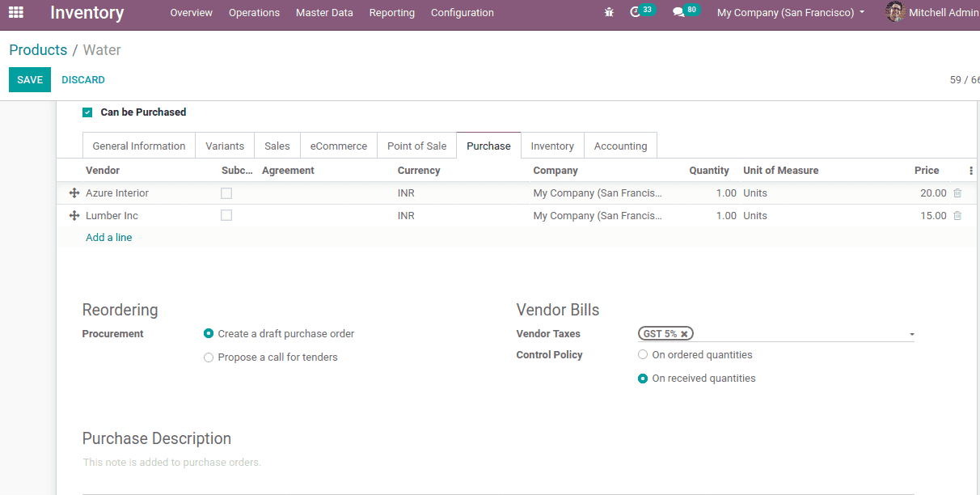This screenshot has width=980, height=495.
Task: Open the Operations menu
Action: click(254, 13)
